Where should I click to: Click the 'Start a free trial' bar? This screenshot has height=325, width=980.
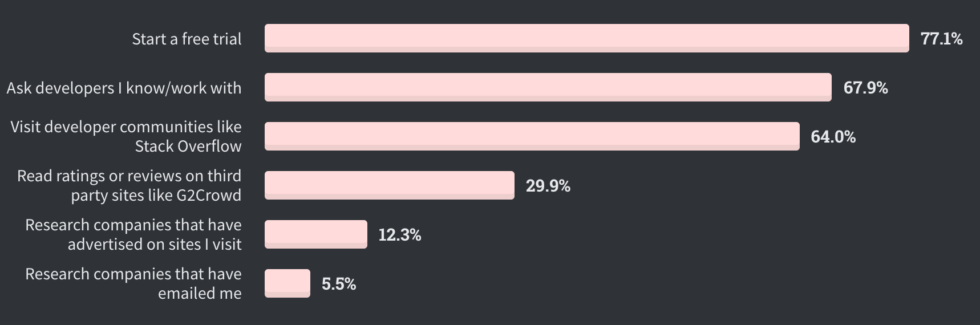tap(586, 38)
